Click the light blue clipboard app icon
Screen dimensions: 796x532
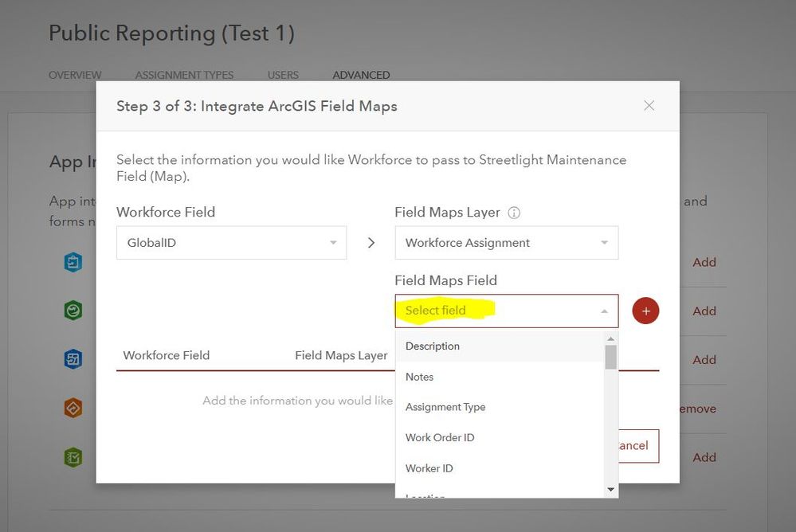pos(73,262)
